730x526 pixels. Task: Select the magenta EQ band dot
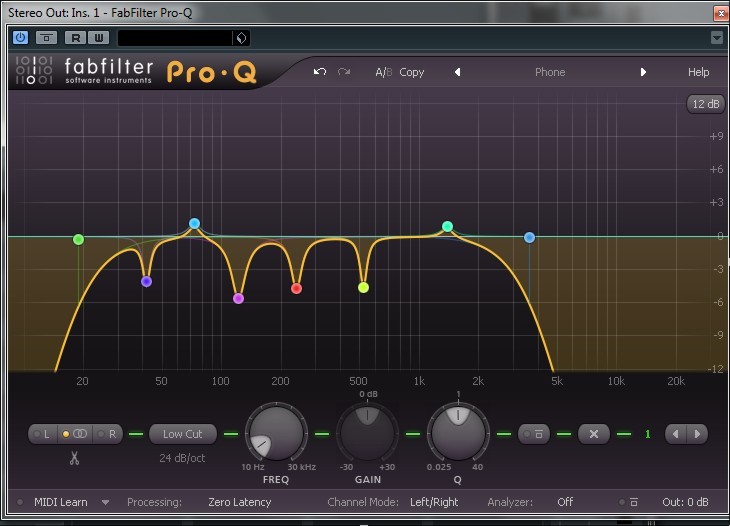point(238,298)
